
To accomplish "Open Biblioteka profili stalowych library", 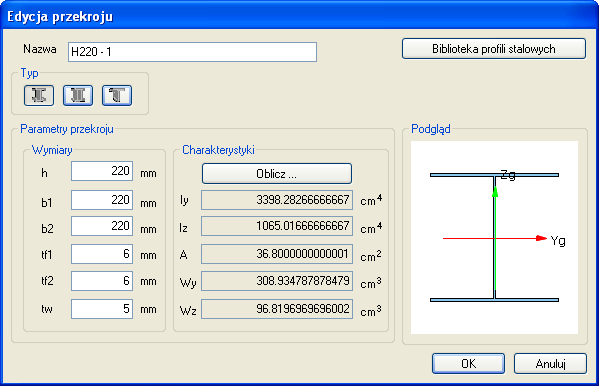I will [494, 49].
